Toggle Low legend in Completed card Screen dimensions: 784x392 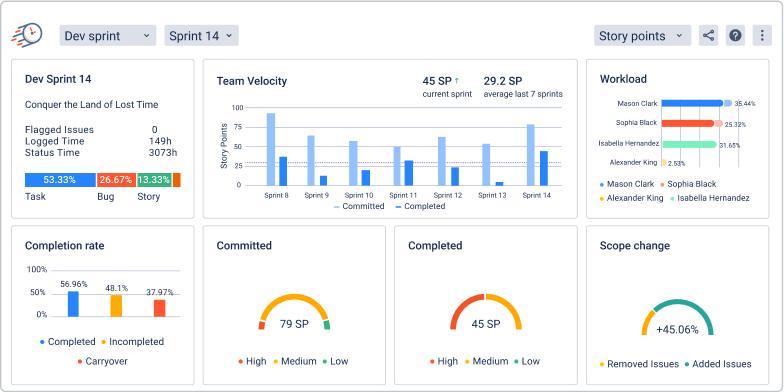tap(526, 361)
